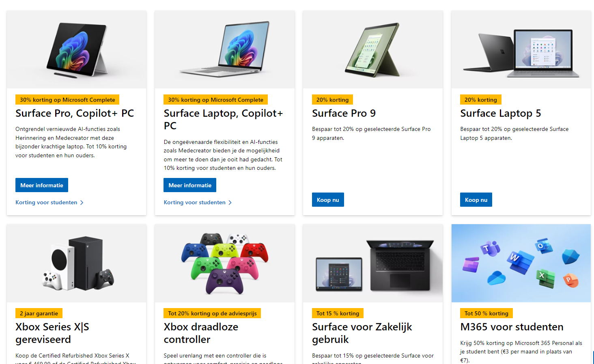Select the colorful Xbox controllers image
This screenshot has width=594, height=364.
click(x=225, y=263)
